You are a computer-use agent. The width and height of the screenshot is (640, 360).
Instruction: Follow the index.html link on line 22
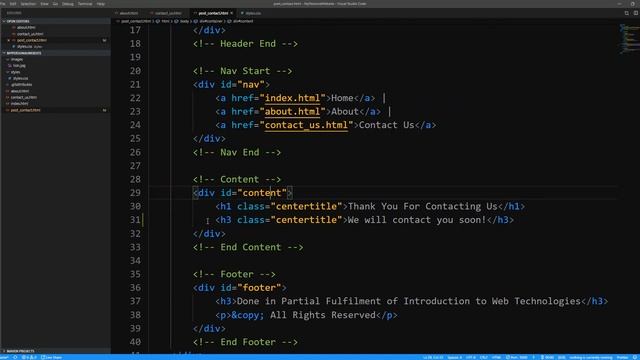tap(292, 98)
